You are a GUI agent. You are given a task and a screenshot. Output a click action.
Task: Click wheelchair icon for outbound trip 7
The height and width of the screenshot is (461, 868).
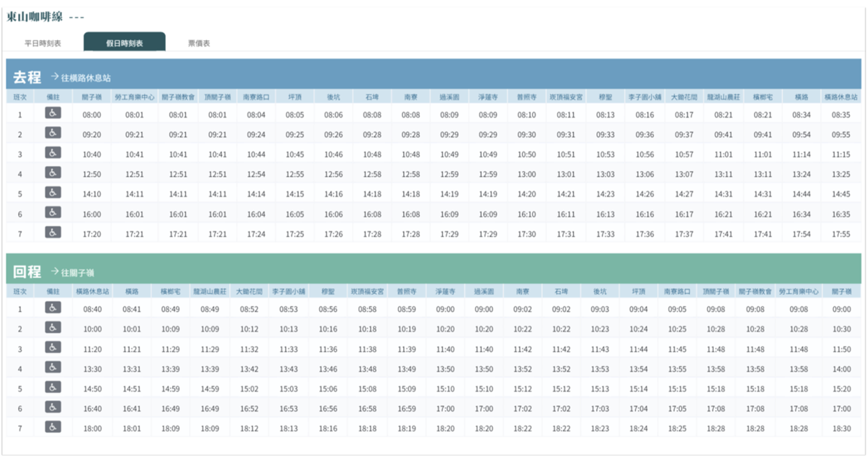click(x=53, y=233)
